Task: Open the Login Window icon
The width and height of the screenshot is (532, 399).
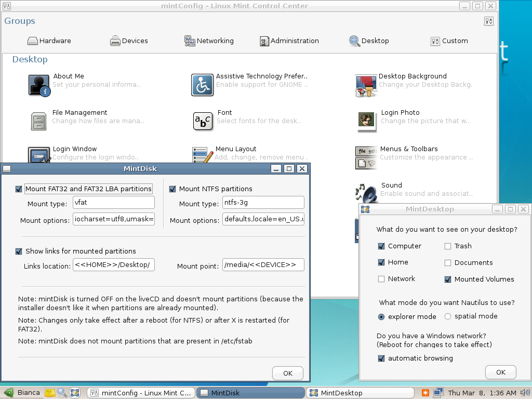Action: [x=39, y=155]
